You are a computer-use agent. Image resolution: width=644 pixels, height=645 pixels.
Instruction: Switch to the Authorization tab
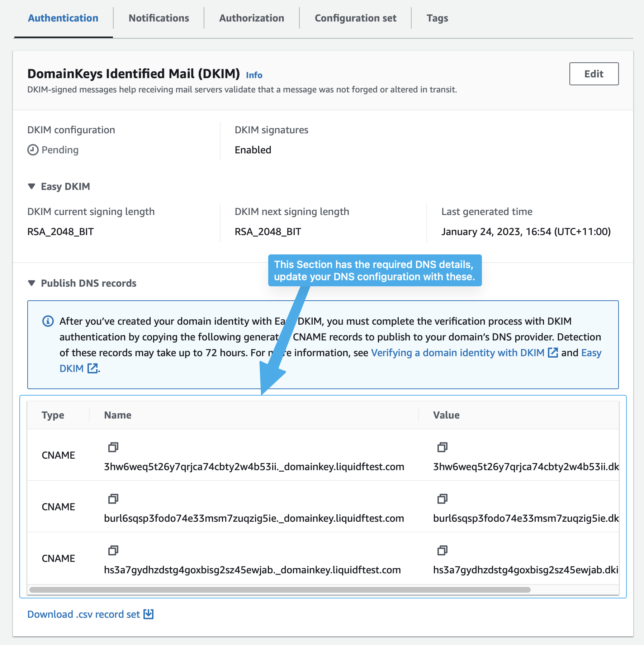coord(251,18)
